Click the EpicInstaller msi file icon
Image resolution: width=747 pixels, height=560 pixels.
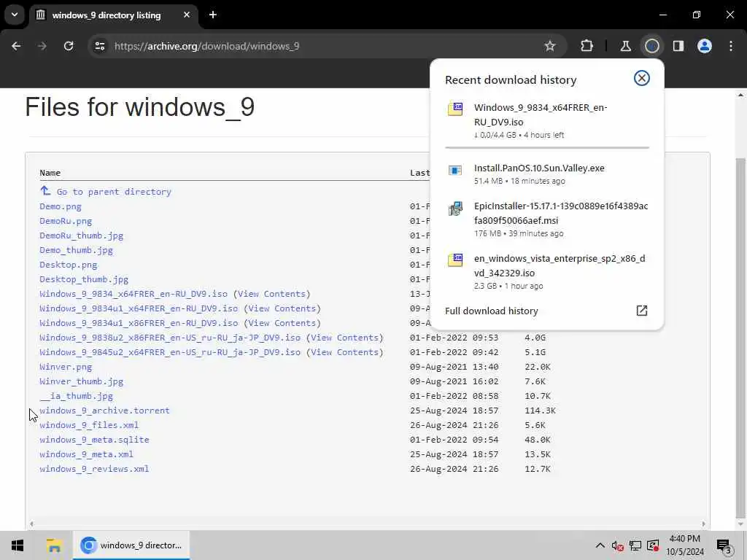455,208
